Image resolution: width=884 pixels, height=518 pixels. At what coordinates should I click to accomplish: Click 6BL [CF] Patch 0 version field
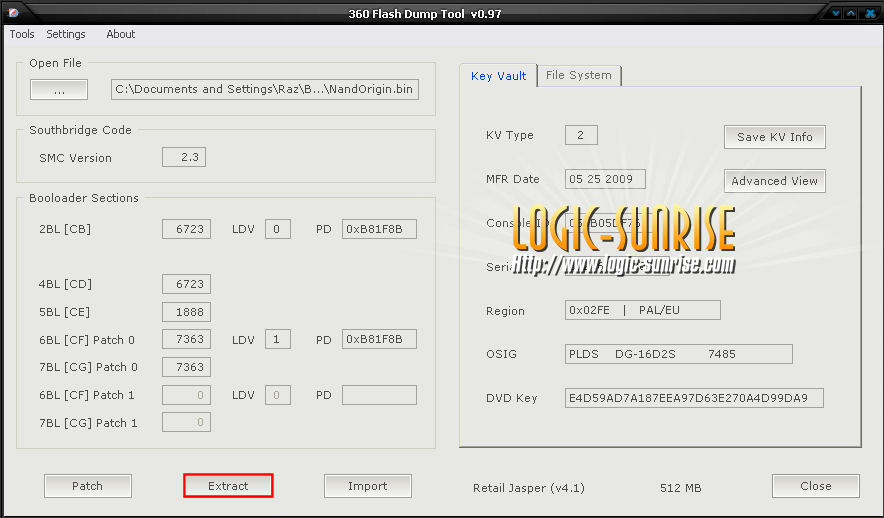tap(186, 339)
